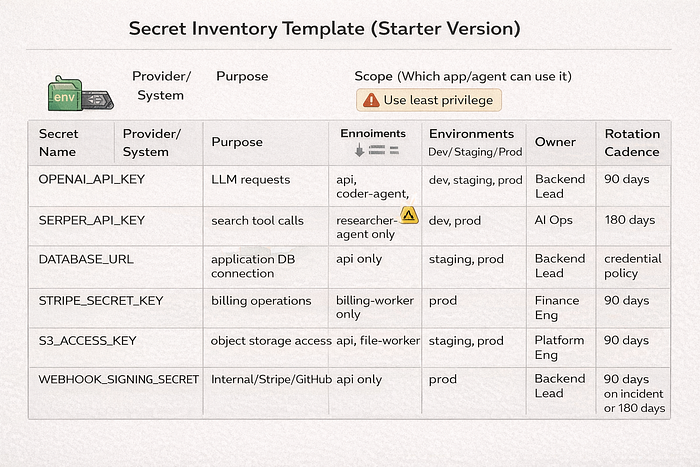Select the credential policy cell

633,266
